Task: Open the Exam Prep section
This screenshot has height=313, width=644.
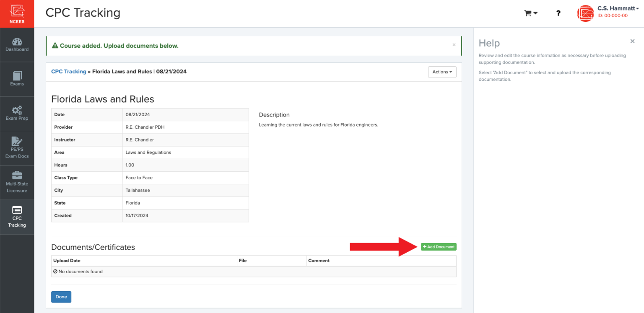Action: (17, 113)
